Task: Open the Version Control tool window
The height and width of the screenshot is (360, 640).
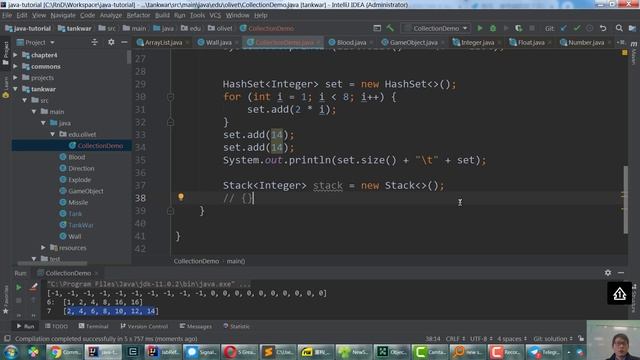Action: [144, 326]
